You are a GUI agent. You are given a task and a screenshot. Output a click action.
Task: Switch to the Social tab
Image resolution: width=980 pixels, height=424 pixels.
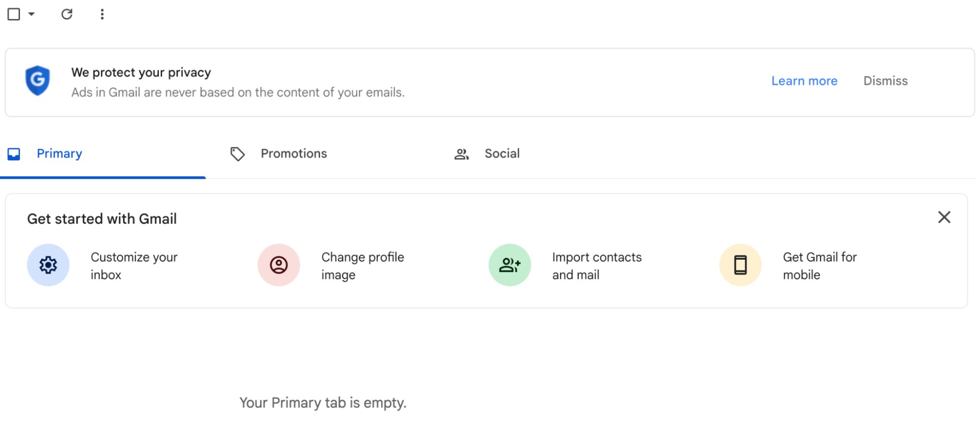coord(502,154)
